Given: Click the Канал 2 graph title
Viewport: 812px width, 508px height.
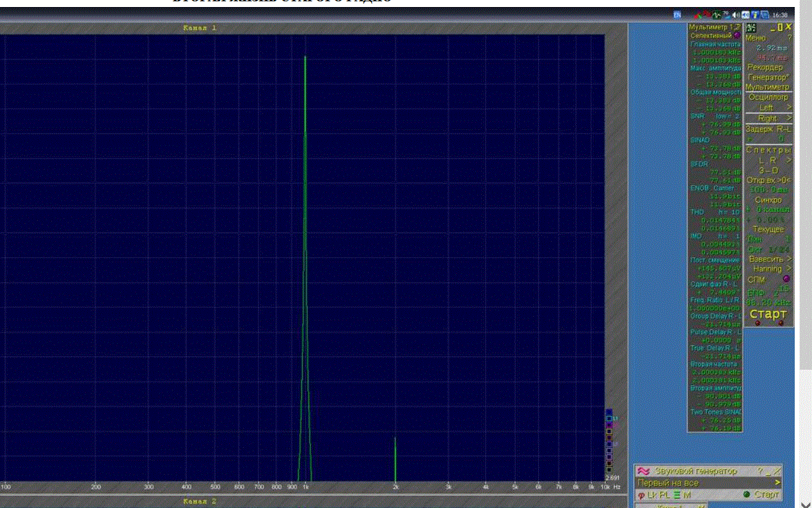Looking at the screenshot, I should 200,502.
